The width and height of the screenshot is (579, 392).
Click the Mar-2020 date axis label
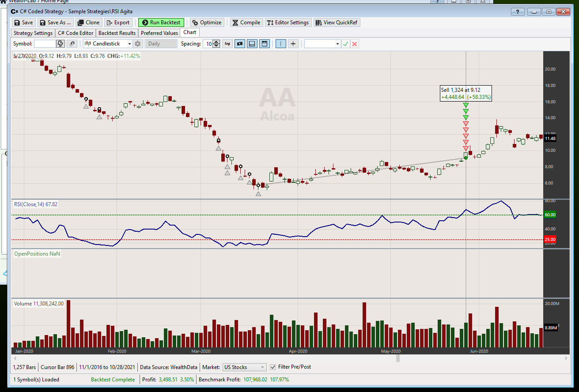tap(201, 351)
